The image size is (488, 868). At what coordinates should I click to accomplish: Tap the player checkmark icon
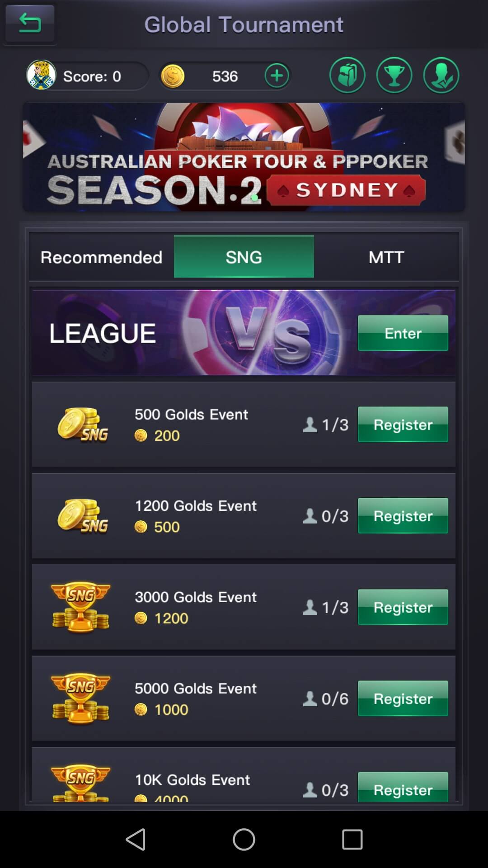(441, 75)
